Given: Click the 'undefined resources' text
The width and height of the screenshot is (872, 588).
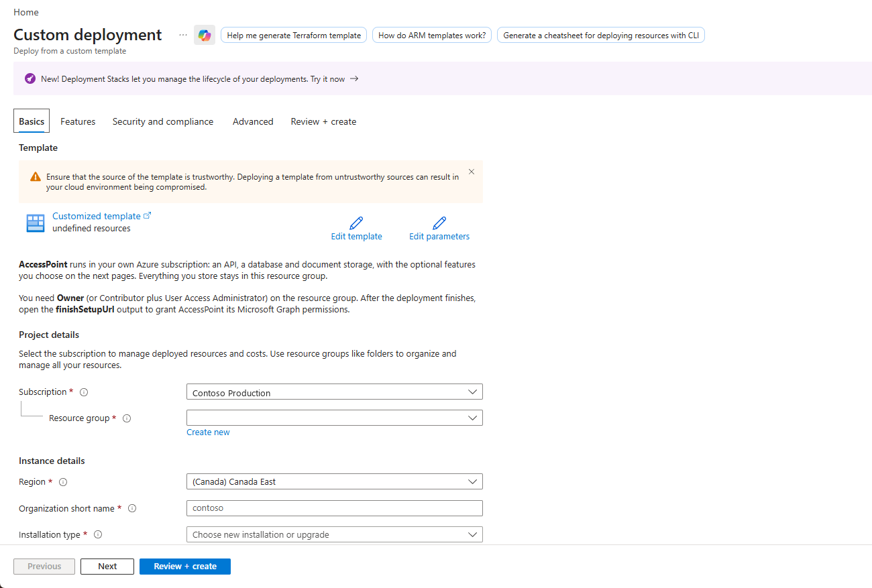Looking at the screenshot, I should click(x=91, y=229).
